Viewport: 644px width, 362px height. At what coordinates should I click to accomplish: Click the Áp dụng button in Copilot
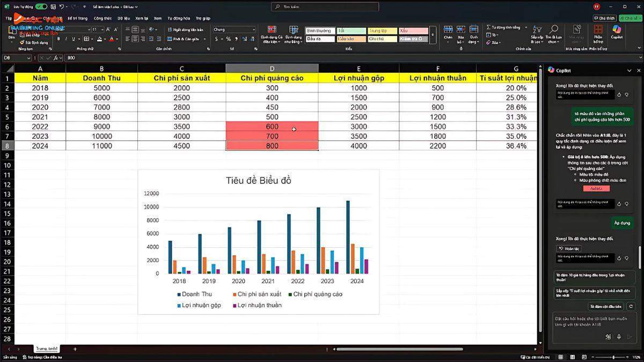click(x=623, y=223)
